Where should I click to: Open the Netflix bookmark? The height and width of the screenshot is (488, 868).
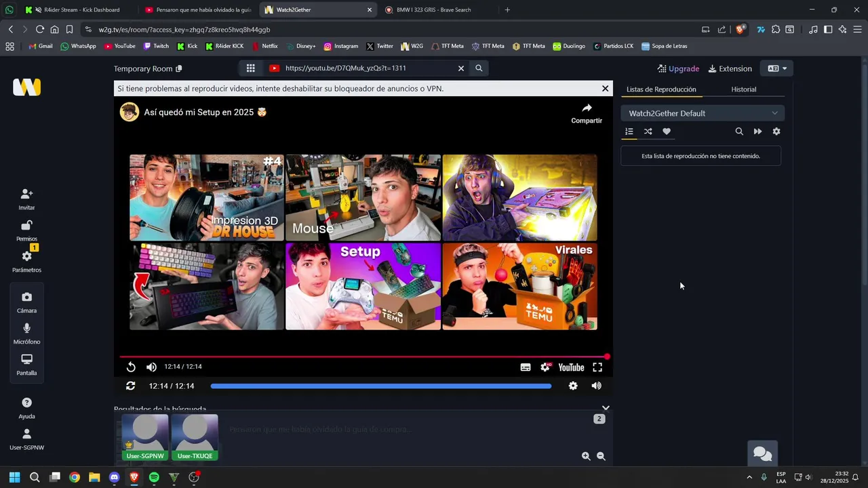point(264,46)
